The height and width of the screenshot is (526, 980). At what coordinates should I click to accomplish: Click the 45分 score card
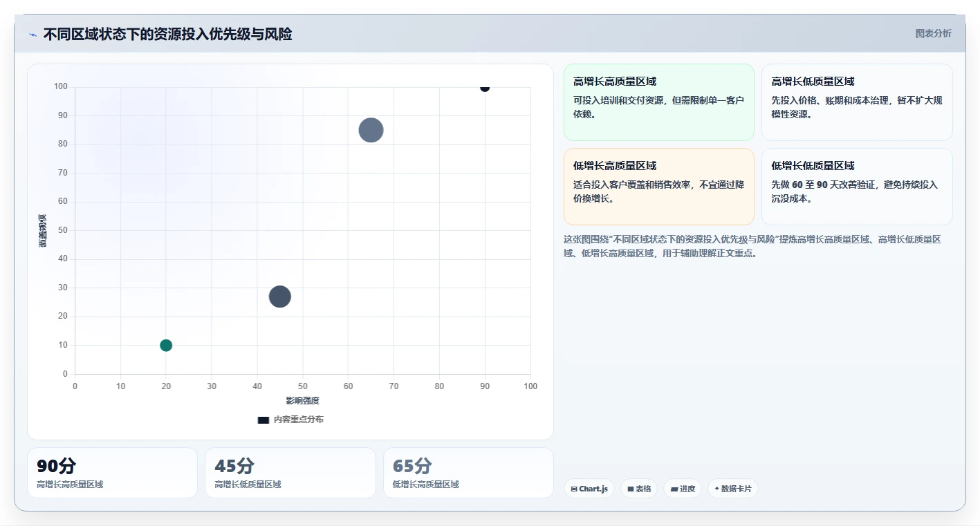tap(290, 473)
